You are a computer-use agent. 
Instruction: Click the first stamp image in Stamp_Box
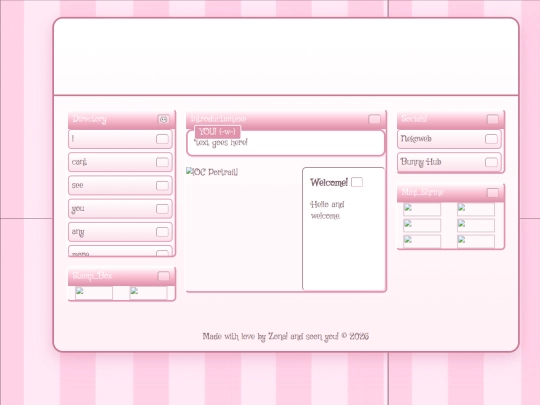(x=94, y=293)
